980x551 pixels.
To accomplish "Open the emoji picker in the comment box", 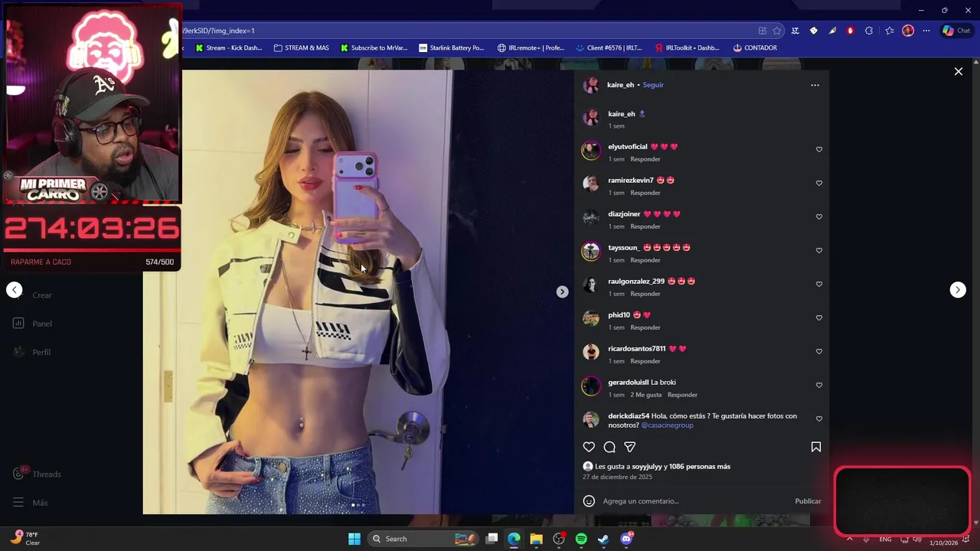I will pos(589,501).
